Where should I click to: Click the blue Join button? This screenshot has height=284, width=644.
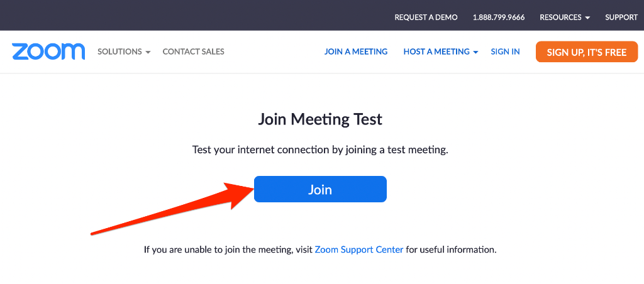point(320,189)
